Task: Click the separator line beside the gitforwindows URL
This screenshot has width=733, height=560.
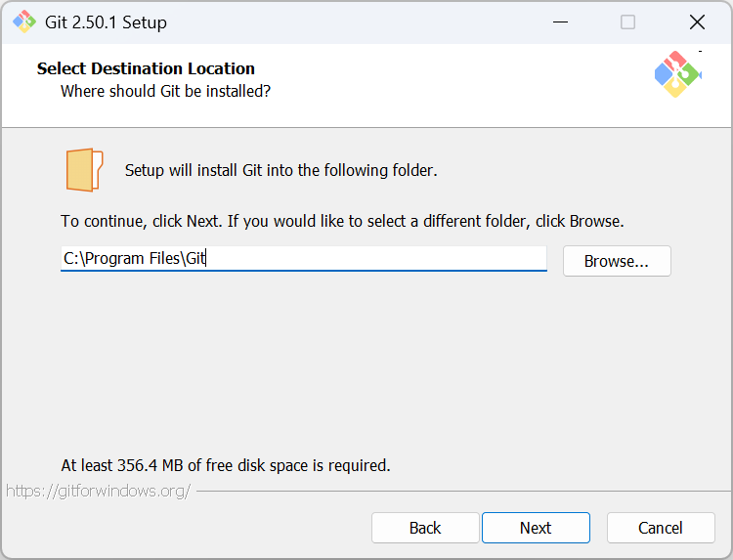Action: tap(463, 492)
